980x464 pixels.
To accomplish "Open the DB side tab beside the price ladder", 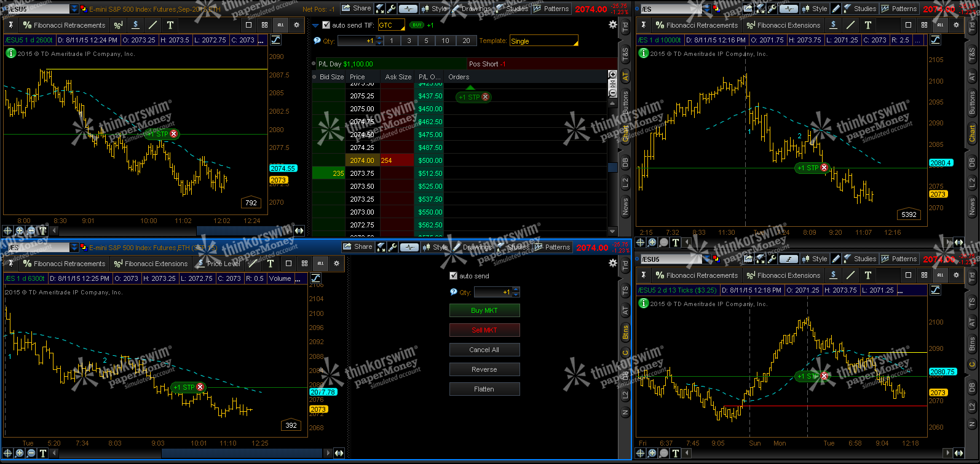I will (626, 163).
